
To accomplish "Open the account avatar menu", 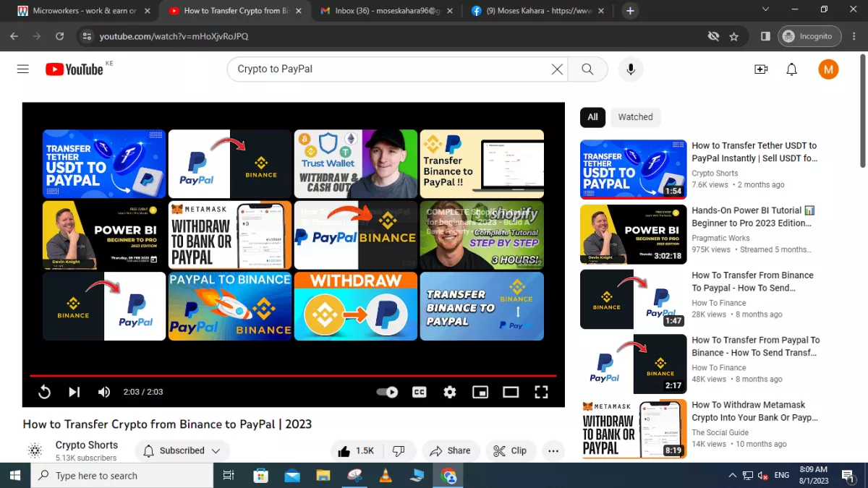I will [828, 69].
